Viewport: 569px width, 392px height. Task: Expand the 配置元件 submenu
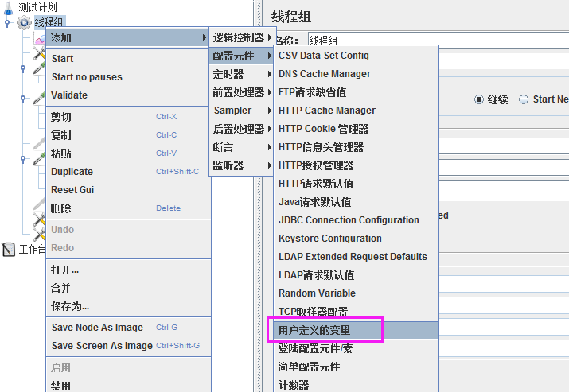242,56
